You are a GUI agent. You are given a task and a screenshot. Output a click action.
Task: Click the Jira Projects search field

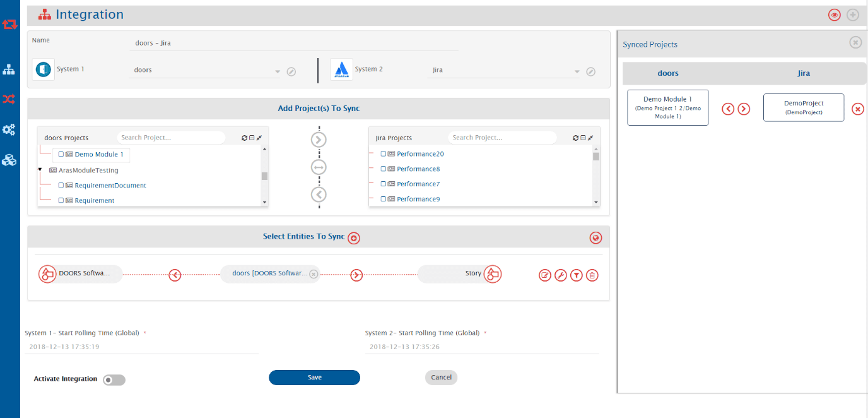tap(501, 138)
